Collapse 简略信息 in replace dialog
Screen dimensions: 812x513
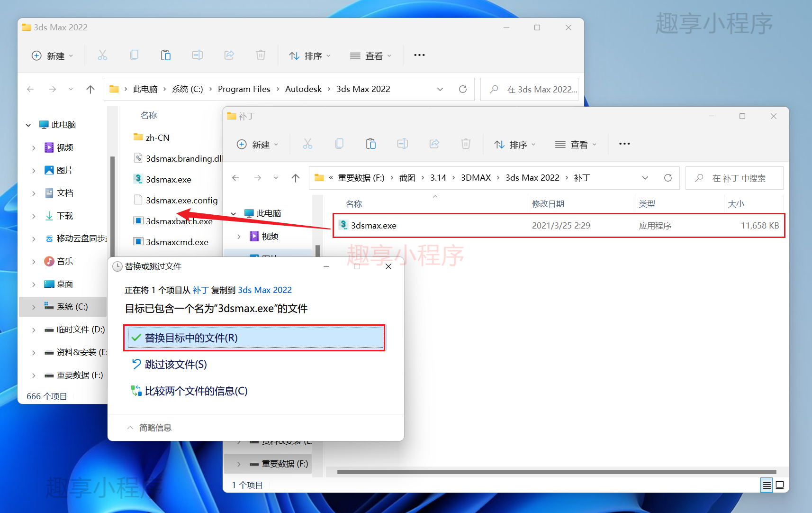(x=149, y=428)
